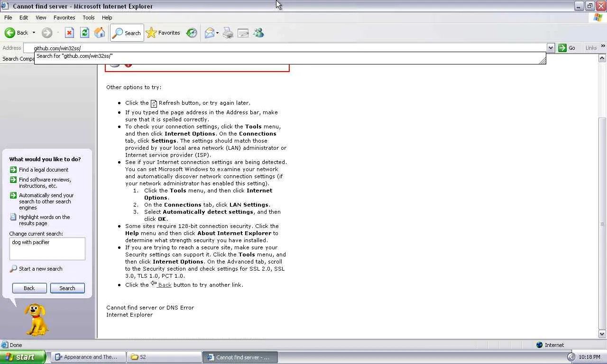
Task: Click the arrow icon beside Find software reviews
Action: (x=13, y=180)
